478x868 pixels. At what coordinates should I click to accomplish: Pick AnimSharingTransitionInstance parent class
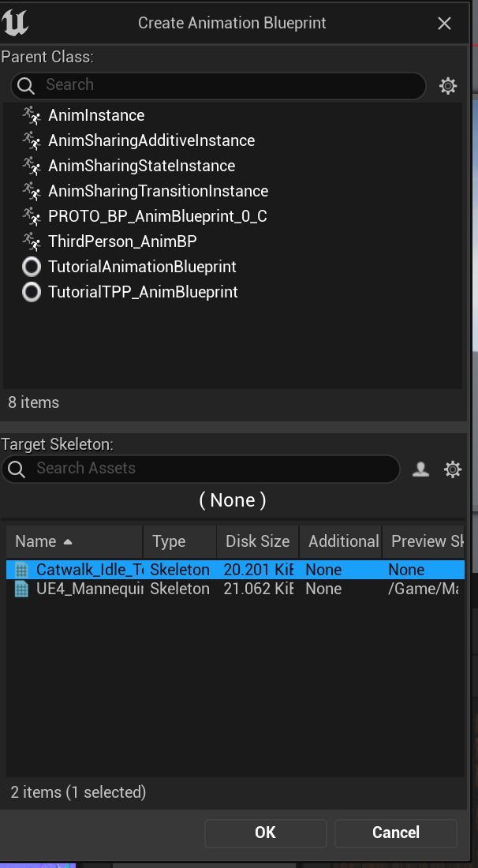(158, 191)
